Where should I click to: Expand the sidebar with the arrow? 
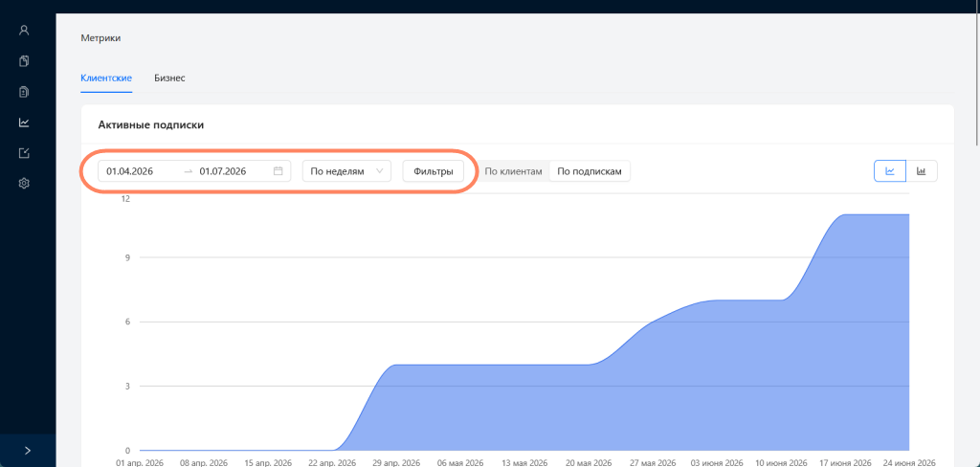pos(28,451)
